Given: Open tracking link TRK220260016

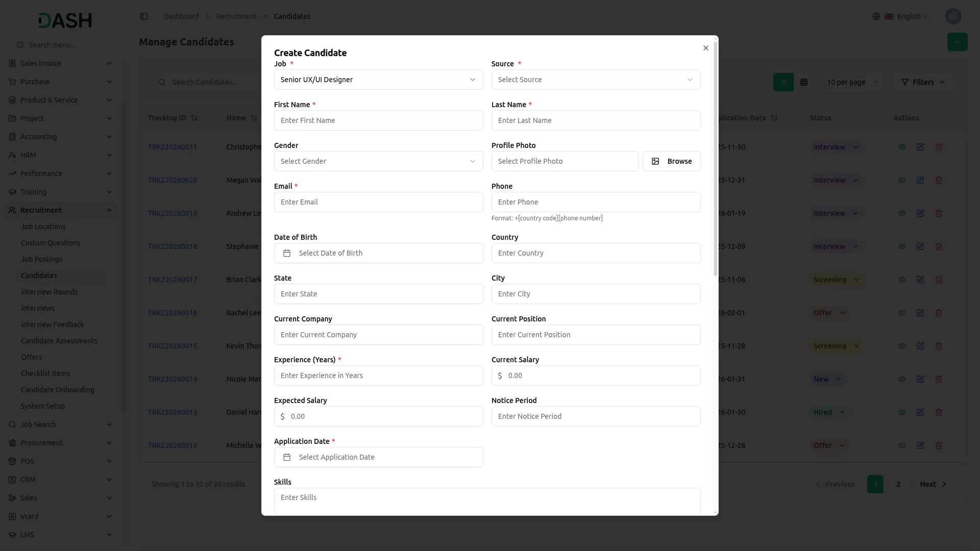Looking at the screenshot, I should point(173,313).
